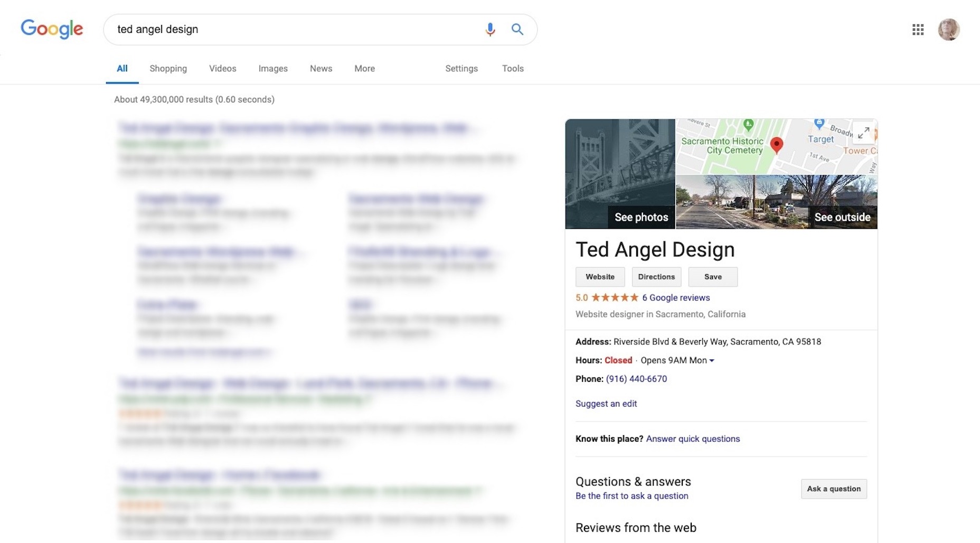
Task: Switch to the Videos tab
Action: pyautogui.click(x=222, y=69)
